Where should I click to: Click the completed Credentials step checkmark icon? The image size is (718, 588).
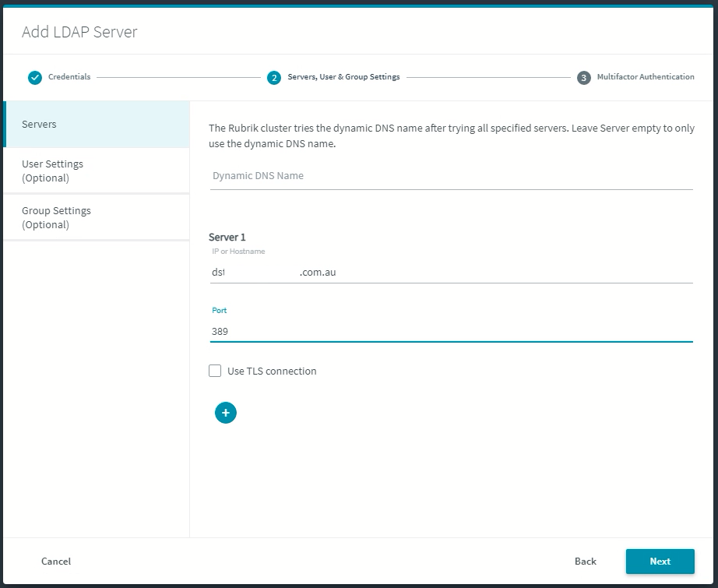(35, 77)
